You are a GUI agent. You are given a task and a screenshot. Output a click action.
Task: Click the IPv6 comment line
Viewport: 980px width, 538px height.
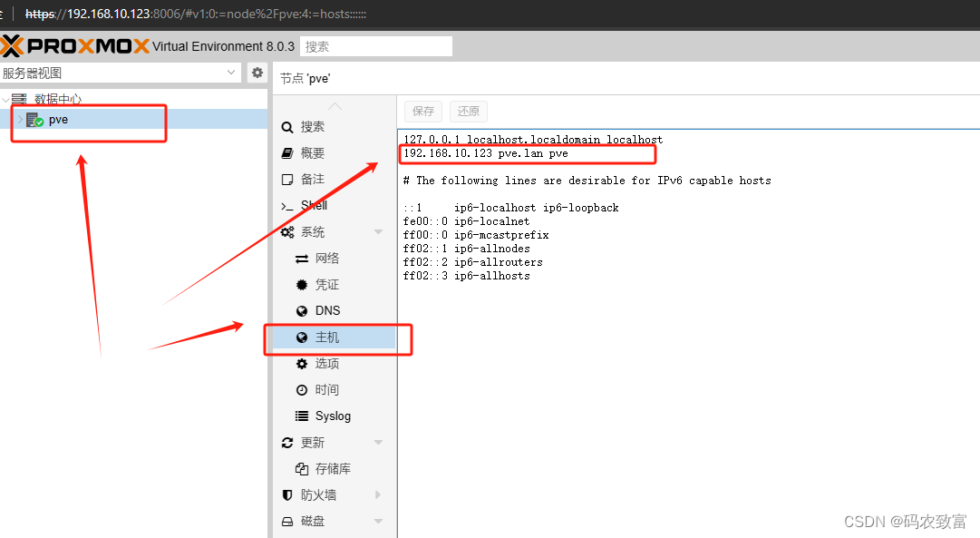[x=587, y=181]
